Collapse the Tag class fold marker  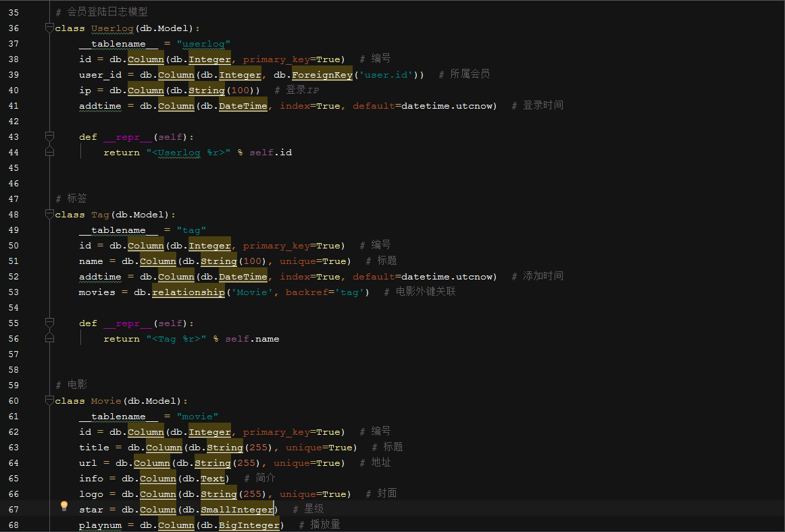tap(49, 214)
